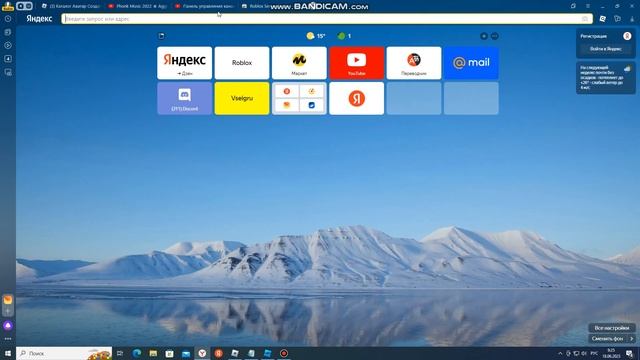
Task: Open Microsoft Store from the taskbar
Action: click(169, 353)
